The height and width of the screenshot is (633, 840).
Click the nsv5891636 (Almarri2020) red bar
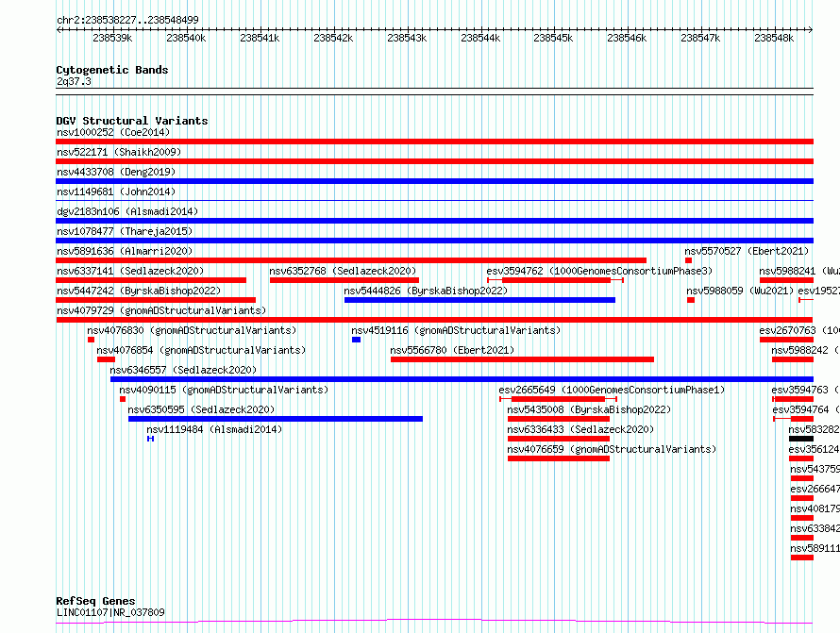(x=351, y=260)
